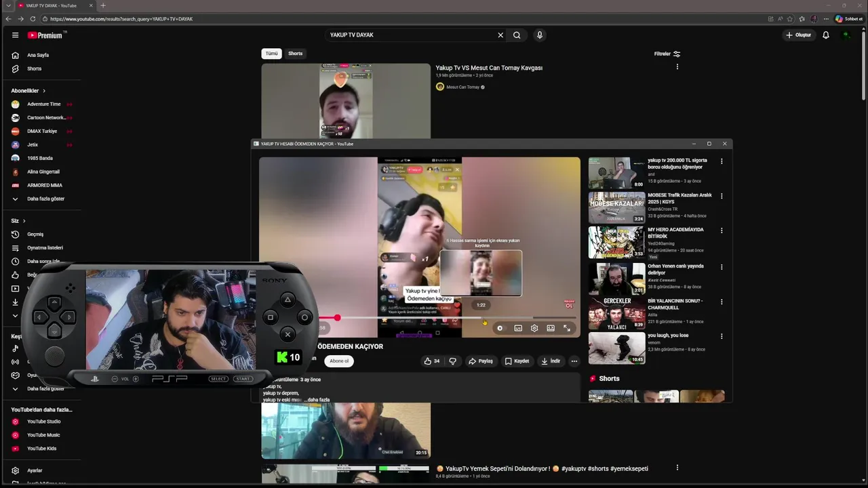The image size is (868, 488).
Task: Open options menu for Orhan Yenen video
Action: (x=722, y=267)
